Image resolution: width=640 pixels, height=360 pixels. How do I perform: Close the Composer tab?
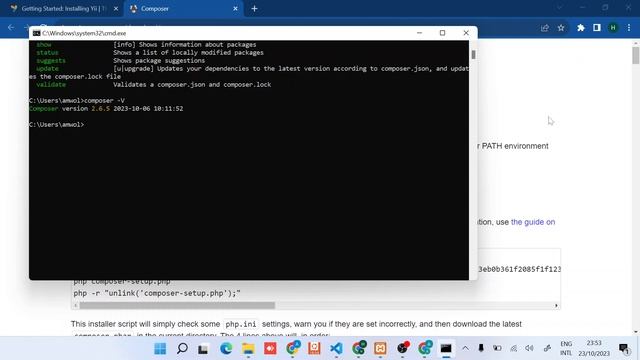coord(235,9)
